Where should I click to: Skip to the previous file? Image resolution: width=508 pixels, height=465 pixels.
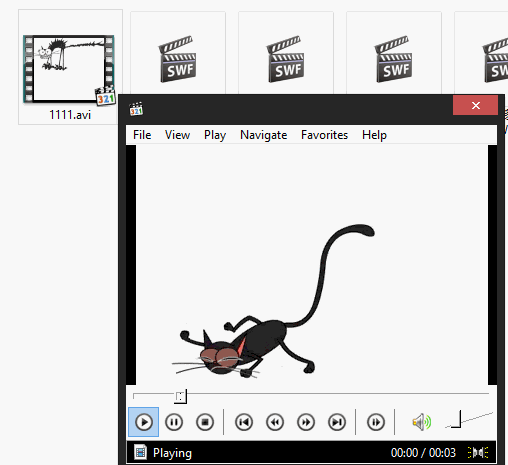point(244,422)
